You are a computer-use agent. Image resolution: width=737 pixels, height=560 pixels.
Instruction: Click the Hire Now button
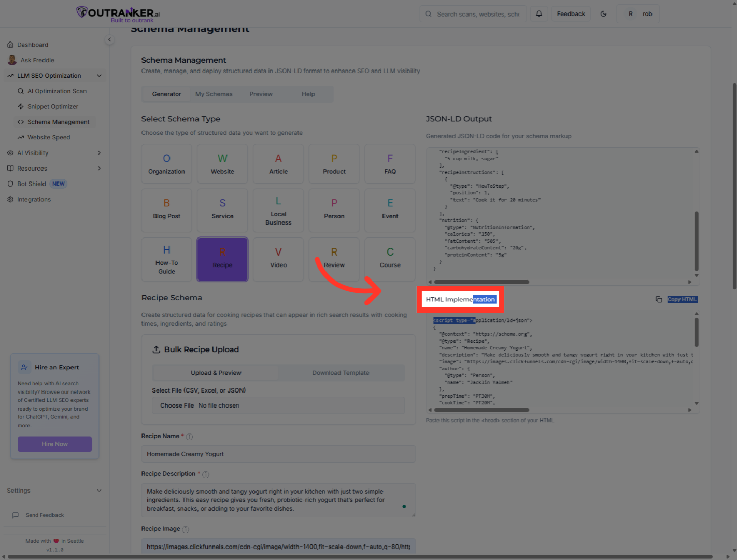54,444
